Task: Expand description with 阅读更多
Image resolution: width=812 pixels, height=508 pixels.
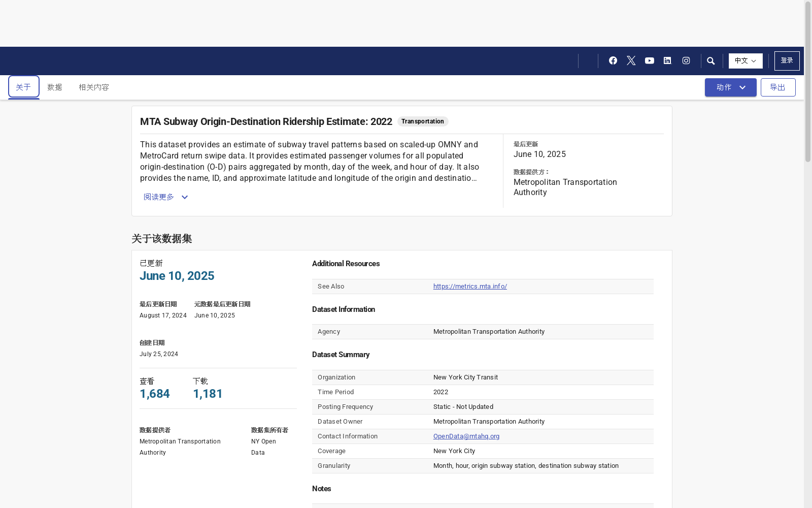Action: [166, 197]
